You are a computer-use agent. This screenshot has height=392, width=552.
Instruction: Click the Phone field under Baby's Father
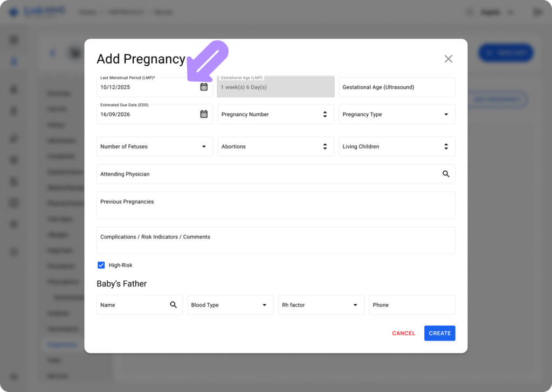tap(412, 305)
